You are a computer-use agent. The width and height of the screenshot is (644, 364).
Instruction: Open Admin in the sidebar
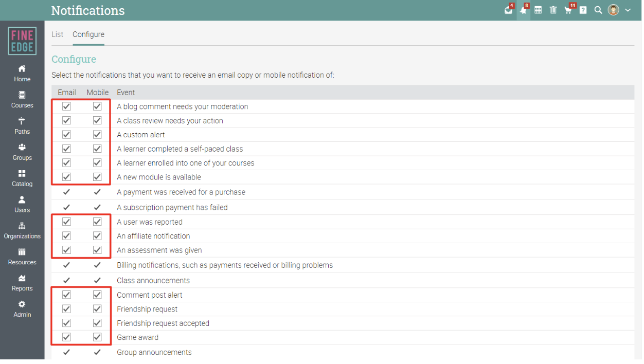pos(22,309)
